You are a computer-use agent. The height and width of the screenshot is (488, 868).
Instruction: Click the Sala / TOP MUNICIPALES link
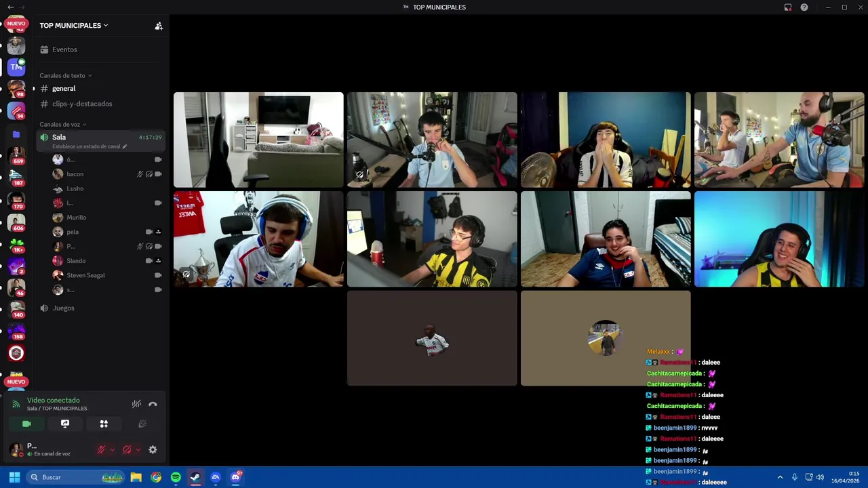[57, 409]
